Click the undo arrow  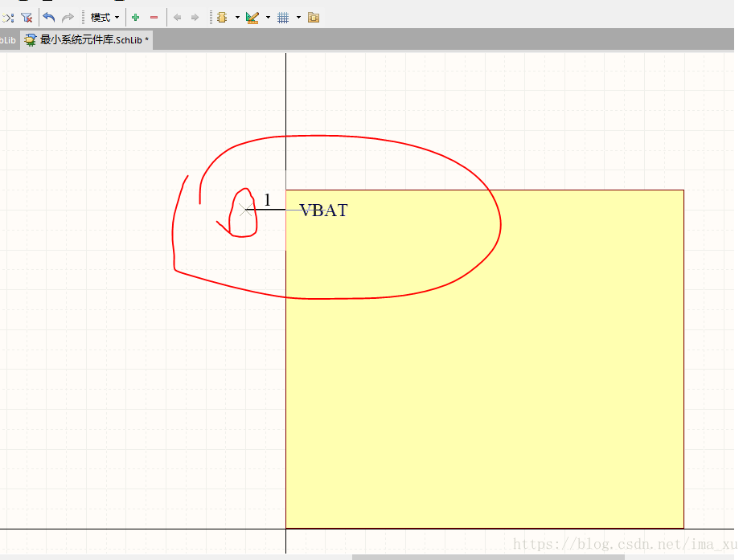(49, 17)
